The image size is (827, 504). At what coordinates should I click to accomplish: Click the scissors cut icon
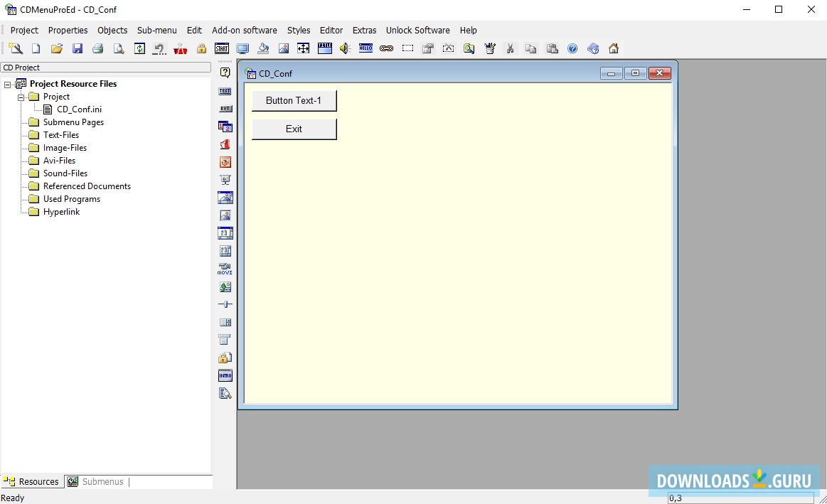pos(510,48)
